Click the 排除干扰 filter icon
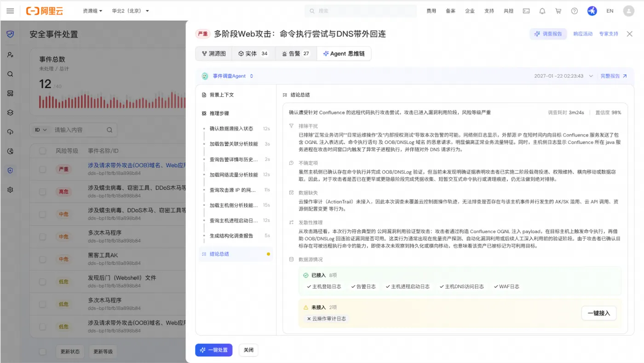 [x=291, y=126]
